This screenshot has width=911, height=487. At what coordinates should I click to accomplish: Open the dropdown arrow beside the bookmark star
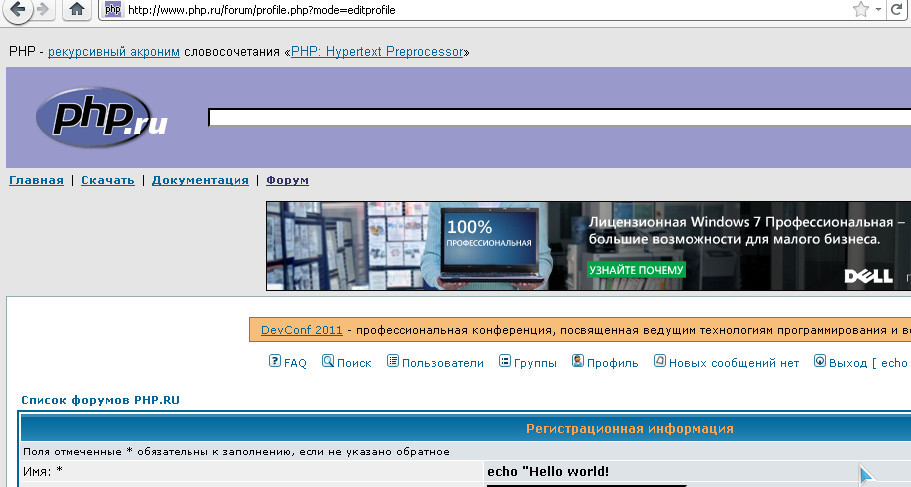[x=878, y=9]
